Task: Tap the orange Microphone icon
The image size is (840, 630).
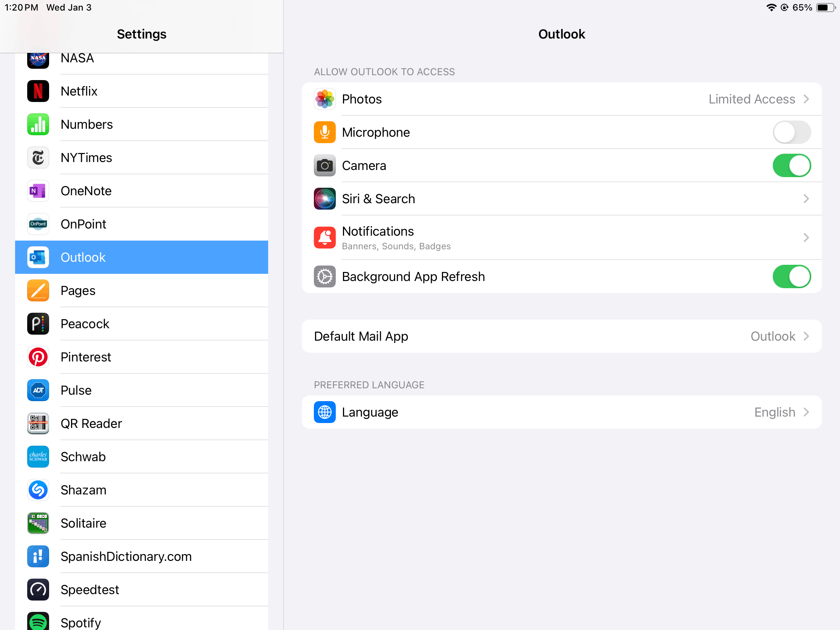Action: (325, 132)
